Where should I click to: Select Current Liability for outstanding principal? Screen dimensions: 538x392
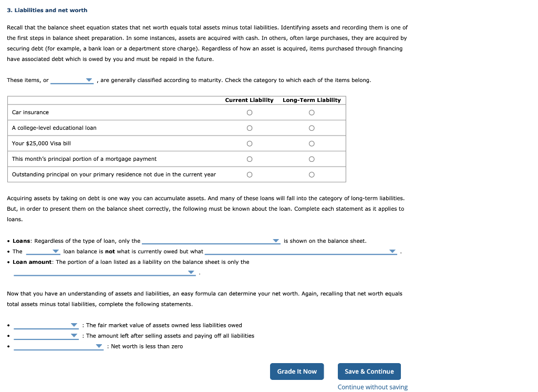[x=250, y=174]
